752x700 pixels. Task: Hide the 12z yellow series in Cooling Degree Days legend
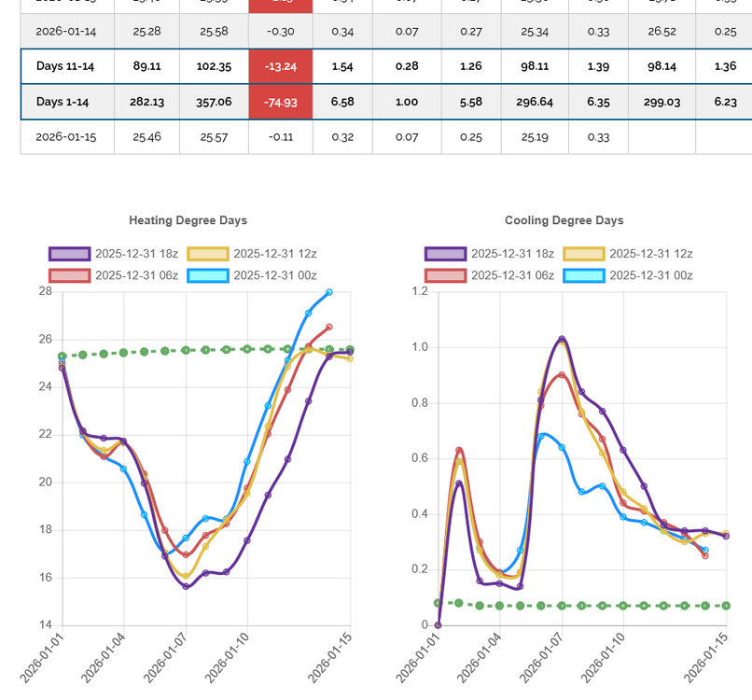[583, 254]
